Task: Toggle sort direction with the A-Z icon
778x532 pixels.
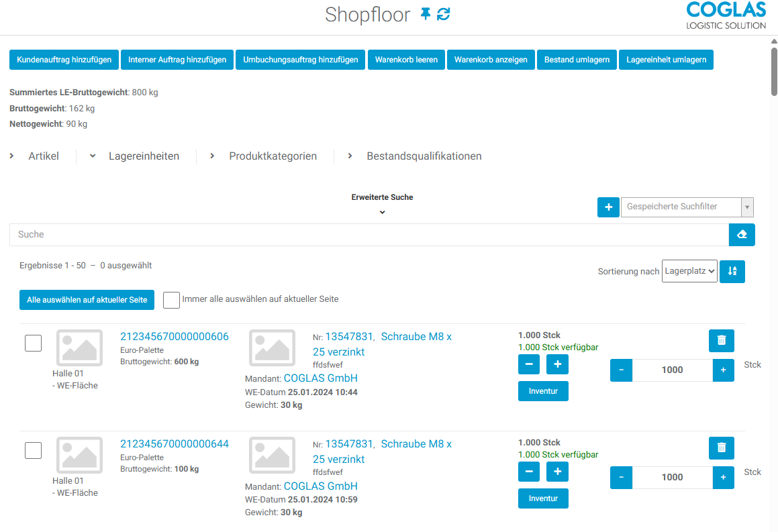Action: click(x=732, y=272)
